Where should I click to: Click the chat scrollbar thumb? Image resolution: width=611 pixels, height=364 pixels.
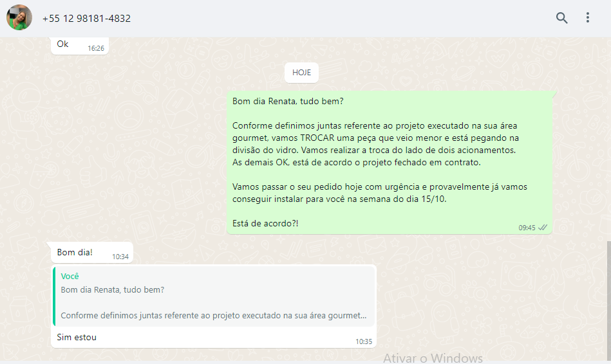point(608,300)
